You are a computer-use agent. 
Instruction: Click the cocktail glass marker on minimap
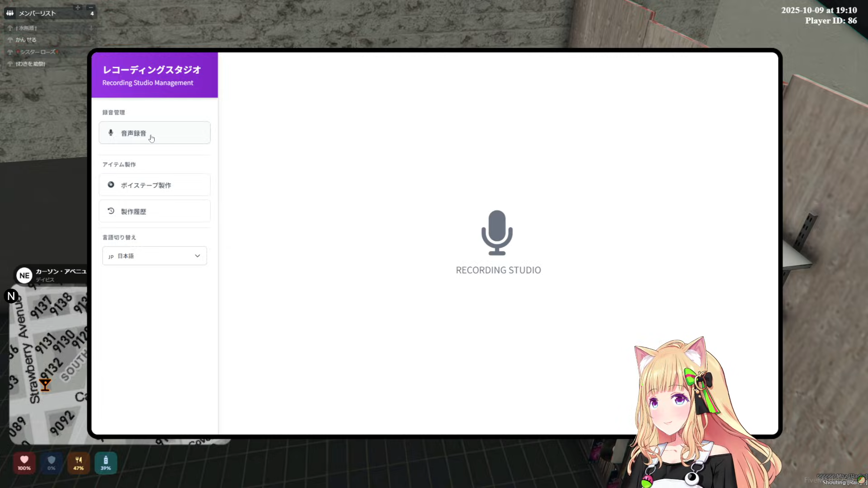pyautogui.click(x=45, y=385)
